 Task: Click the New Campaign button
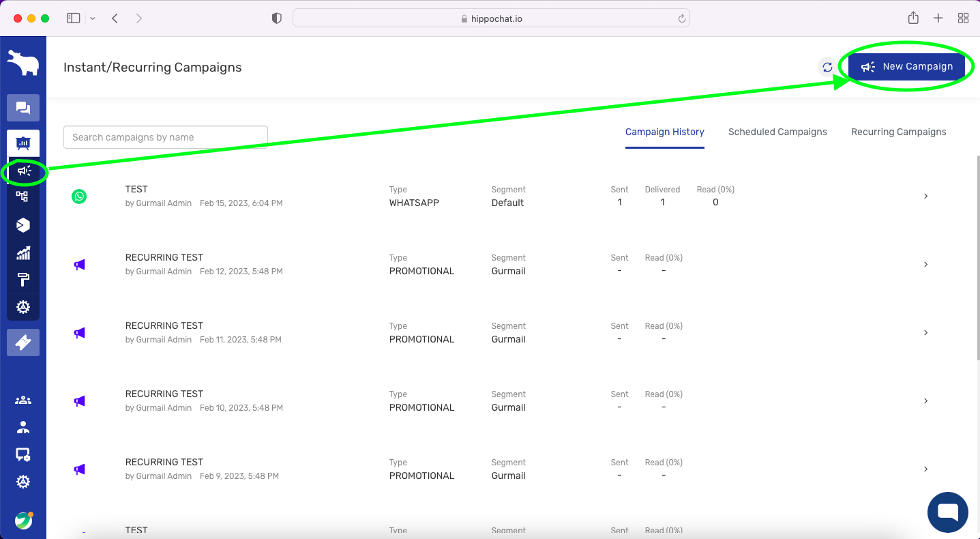pyautogui.click(x=906, y=67)
